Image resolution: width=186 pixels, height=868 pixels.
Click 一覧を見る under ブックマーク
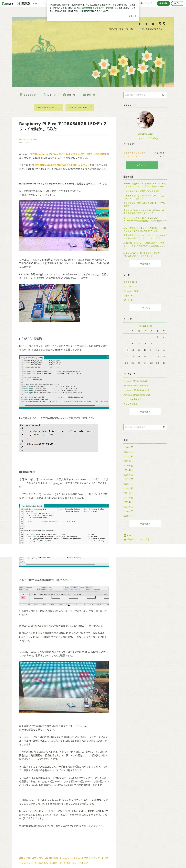click(145, 411)
